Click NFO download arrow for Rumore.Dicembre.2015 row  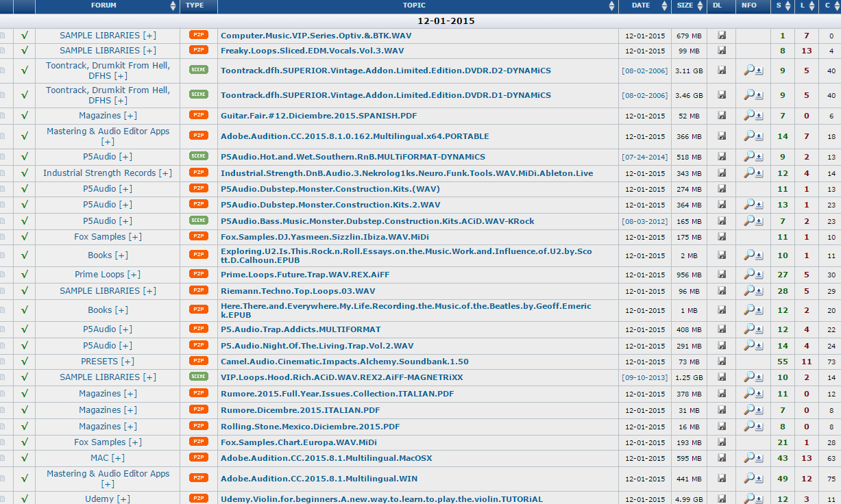tap(759, 411)
